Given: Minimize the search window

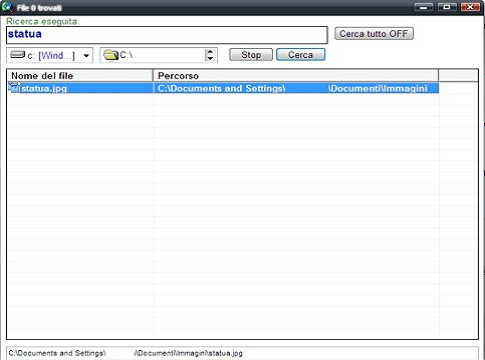Looking at the screenshot, I should tap(424, 7).
